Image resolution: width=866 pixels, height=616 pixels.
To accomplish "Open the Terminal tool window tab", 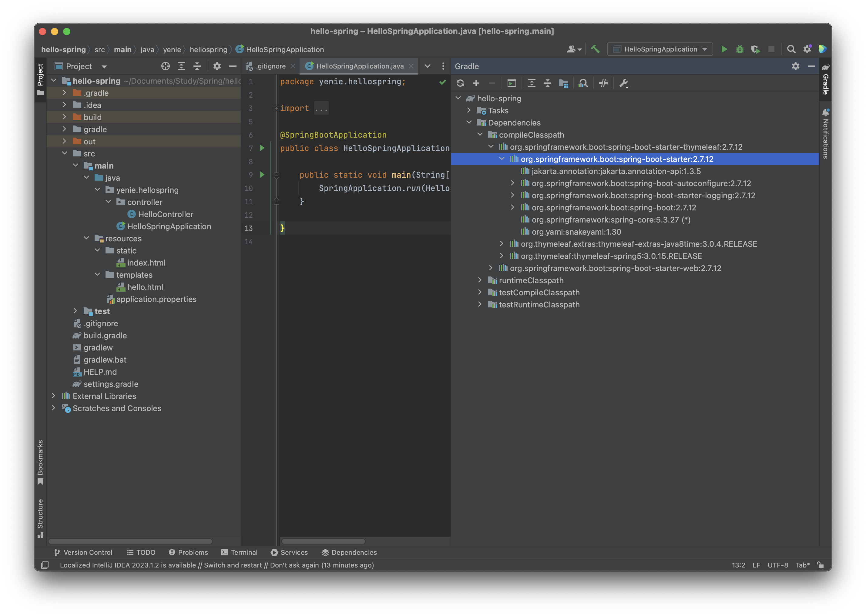I will coord(239,552).
